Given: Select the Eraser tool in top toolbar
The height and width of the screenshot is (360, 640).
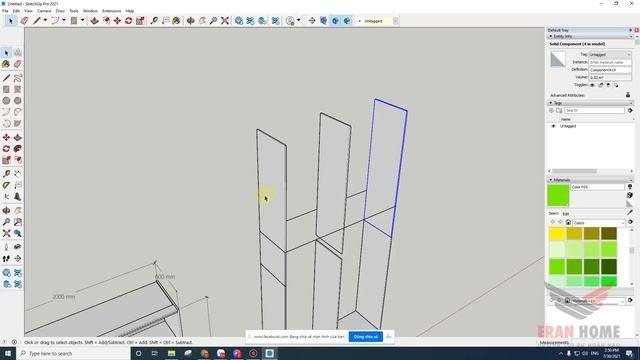Looking at the screenshot, I should (x=24, y=20).
